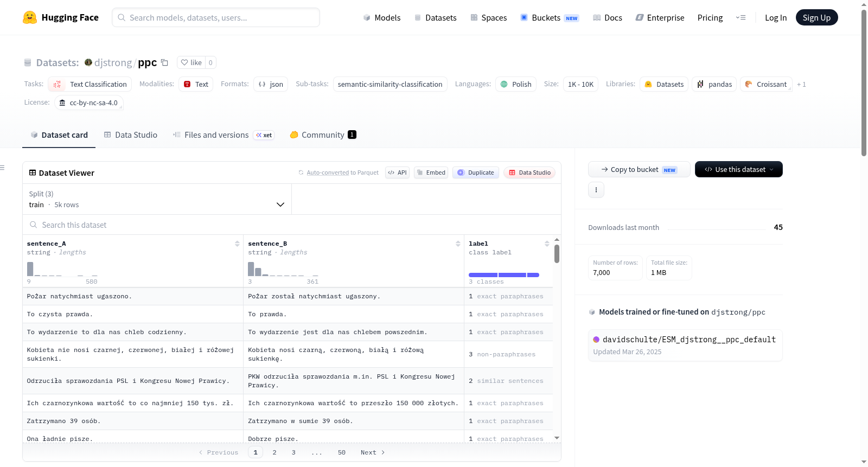Open the Files and versions tab

[x=224, y=135]
